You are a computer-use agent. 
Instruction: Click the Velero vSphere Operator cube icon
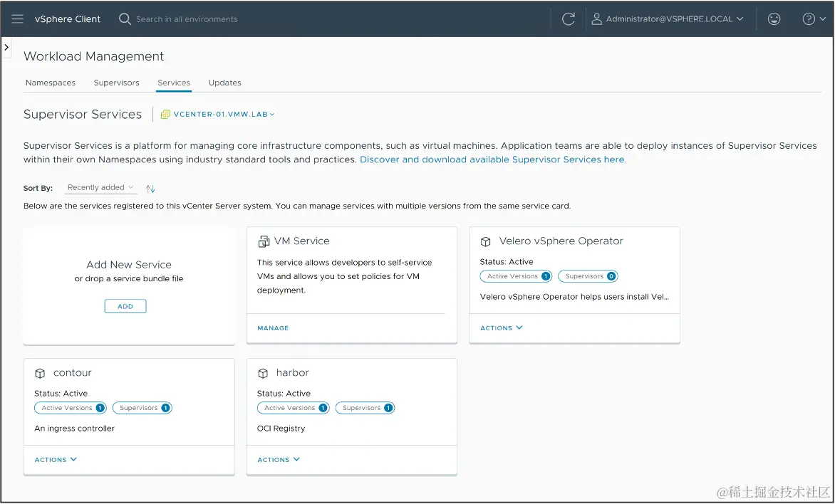(486, 241)
